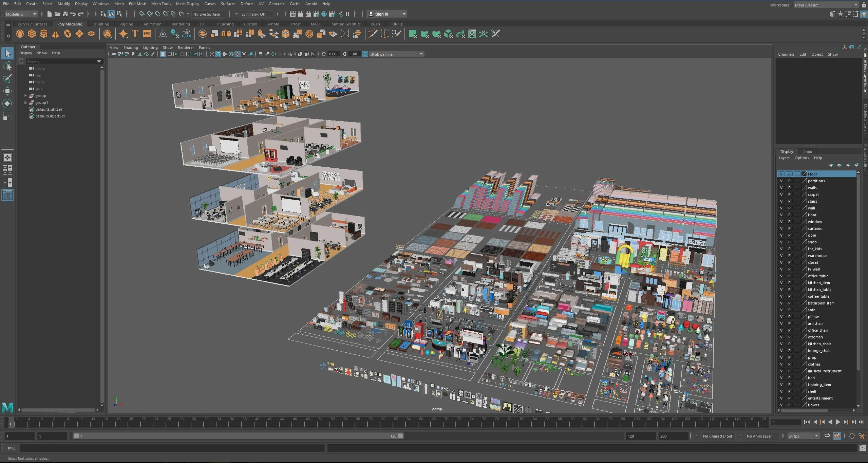Click the Outliner layout icon in toolbox
The width and height of the screenshot is (868, 463).
(7, 195)
